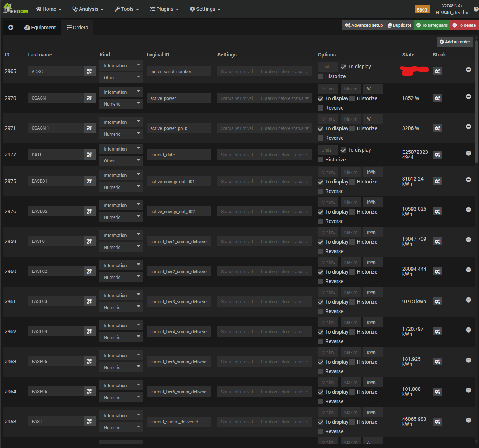Uncheck To display for active_power command

tap(321, 99)
